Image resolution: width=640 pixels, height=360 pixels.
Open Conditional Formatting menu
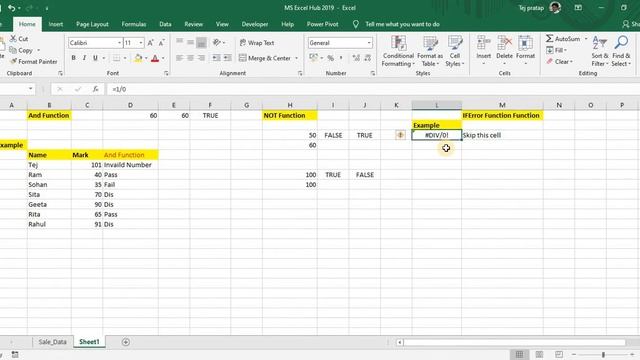point(398,51)
